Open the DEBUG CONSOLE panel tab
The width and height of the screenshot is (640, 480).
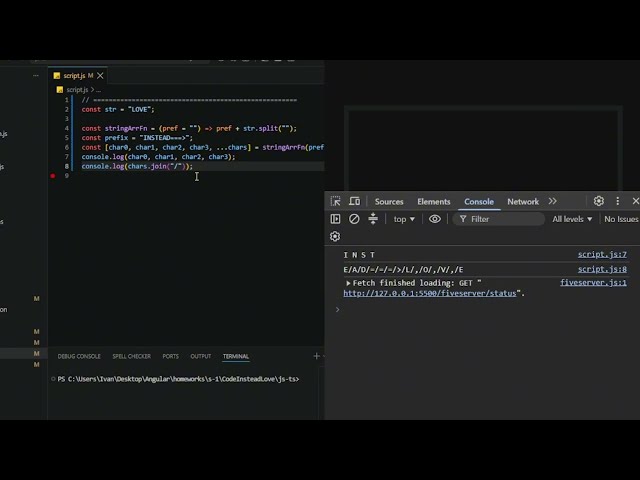pos(79,356)
